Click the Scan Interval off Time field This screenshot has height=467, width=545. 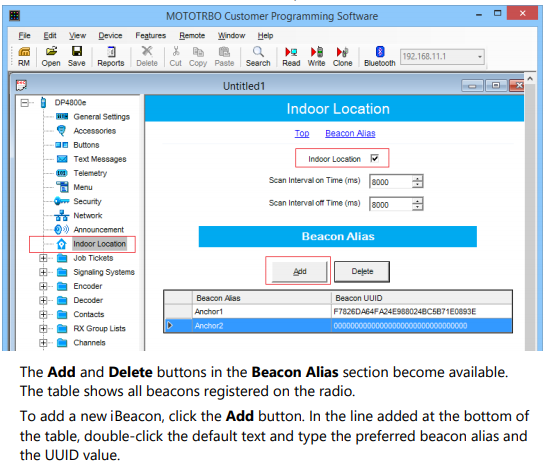[x=391, y=204]
